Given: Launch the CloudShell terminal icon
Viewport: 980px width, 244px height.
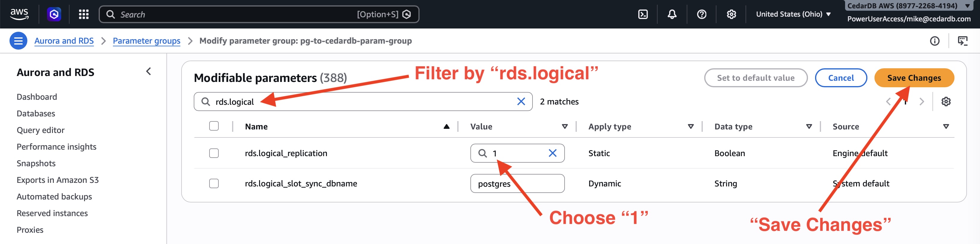Looking at the screenshot, I should [643, 15].
